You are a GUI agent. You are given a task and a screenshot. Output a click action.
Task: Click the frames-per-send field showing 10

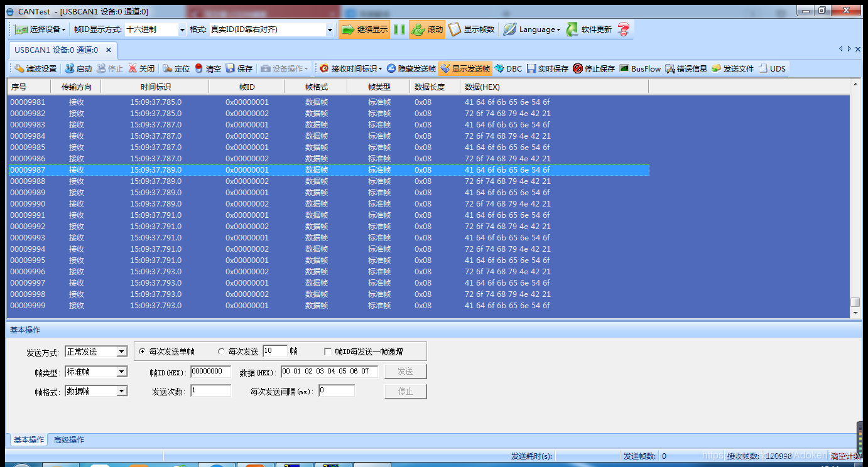tap(275, 351)
